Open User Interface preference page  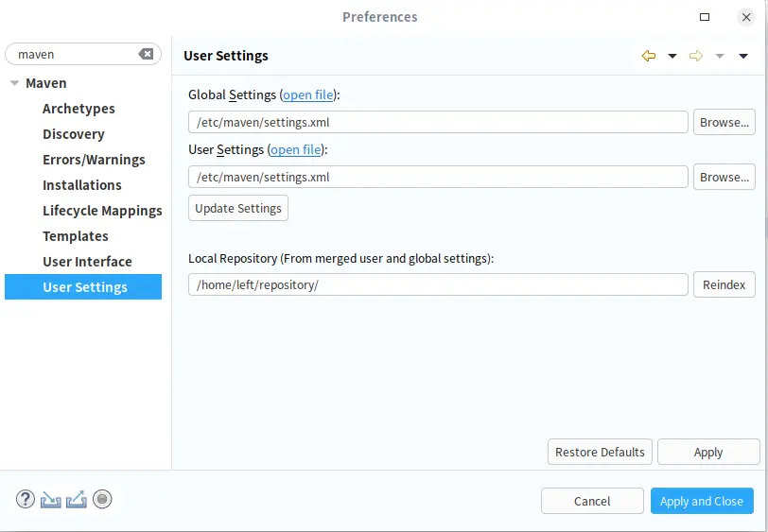pyautogui.click(x=87, y=262)
